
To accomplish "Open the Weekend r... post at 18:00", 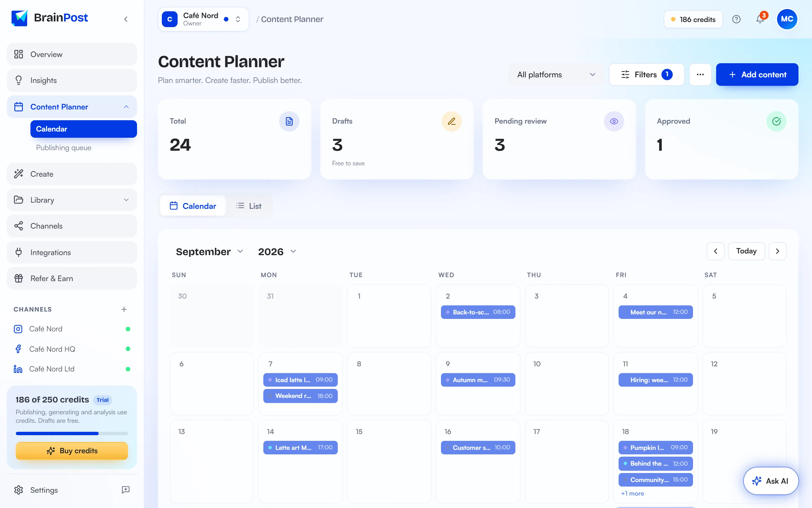I will (x=300, y=396).
